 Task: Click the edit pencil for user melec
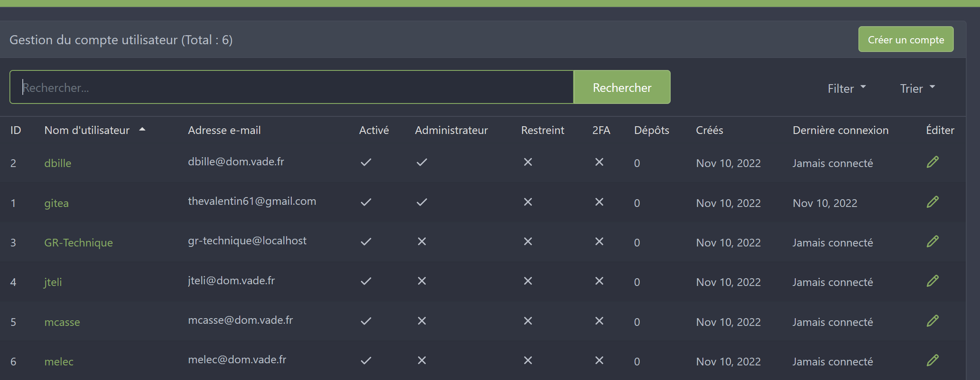(x=932, y=361)
